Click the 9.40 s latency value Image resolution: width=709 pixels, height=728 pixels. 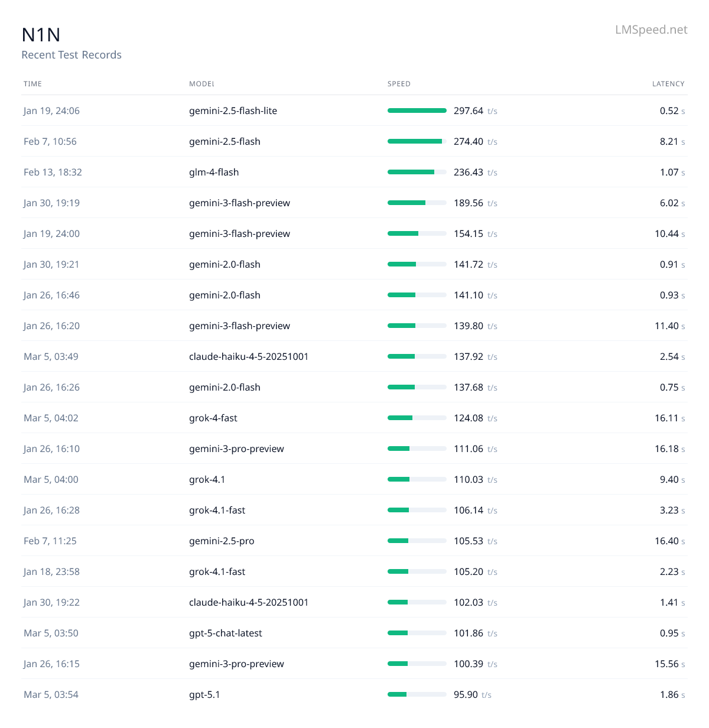point(672,479)
